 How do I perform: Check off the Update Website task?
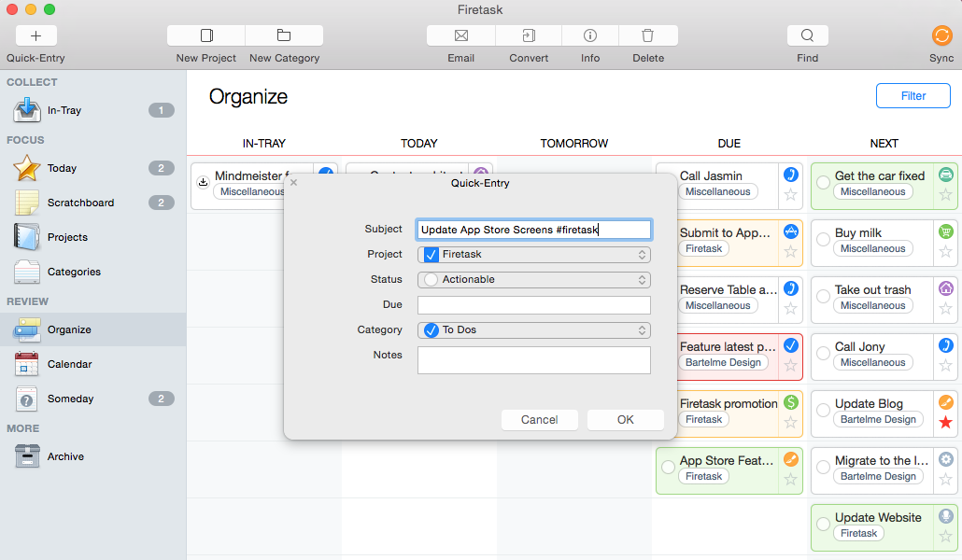click(x=824, y=525)
